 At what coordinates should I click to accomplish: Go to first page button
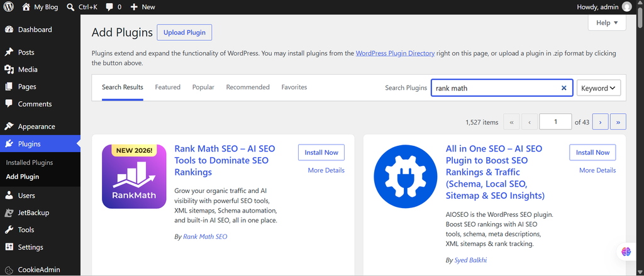[511, 122]
